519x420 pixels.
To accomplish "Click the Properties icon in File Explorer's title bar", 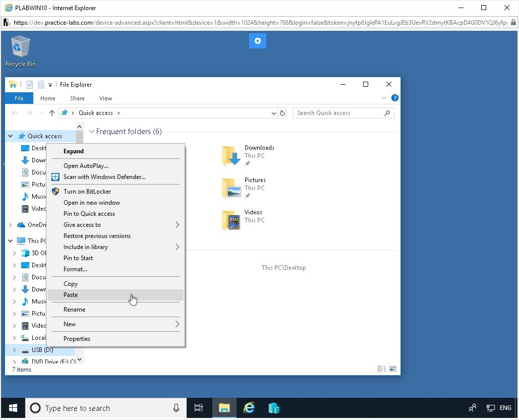I will pos(30,85).
